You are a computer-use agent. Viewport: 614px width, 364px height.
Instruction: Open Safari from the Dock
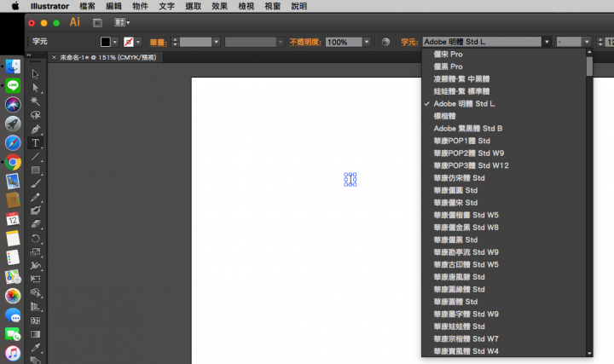click(13, 143)
